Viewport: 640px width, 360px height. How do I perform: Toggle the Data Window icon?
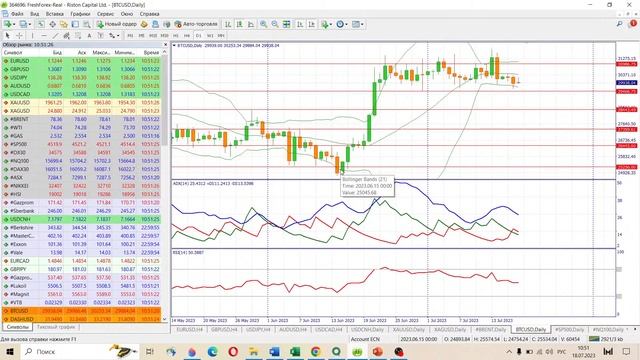coord(52,24)
